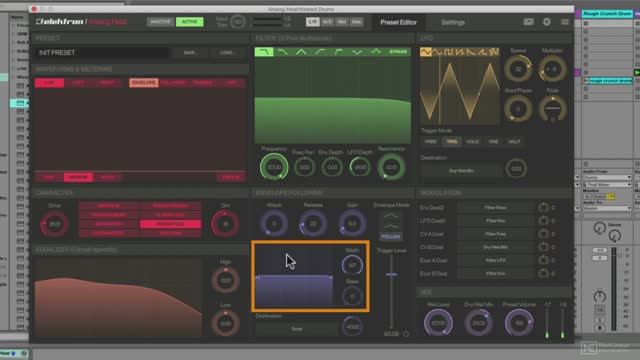640x360 pixels.
Task: Open the CV A Dest dropdown
Action: 496,234
